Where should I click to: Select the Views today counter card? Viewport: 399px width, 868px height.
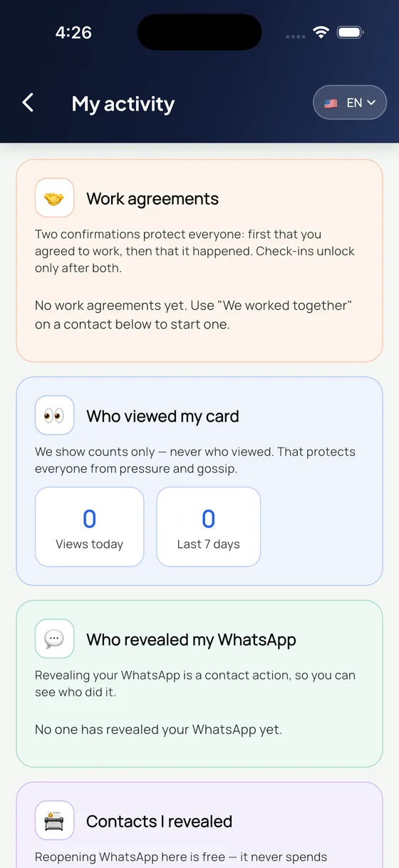click(89, 527)
